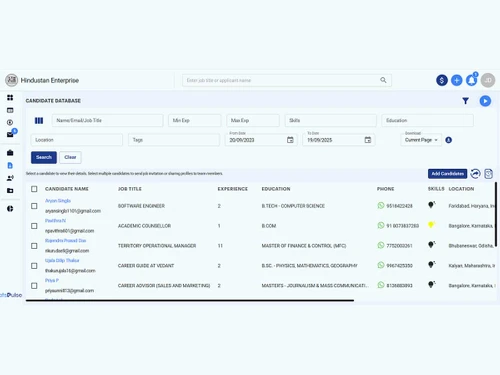Select the Territory Operational Manager row checkbox
The height and width of the screenshot is (375, 500).
point(34,246)
